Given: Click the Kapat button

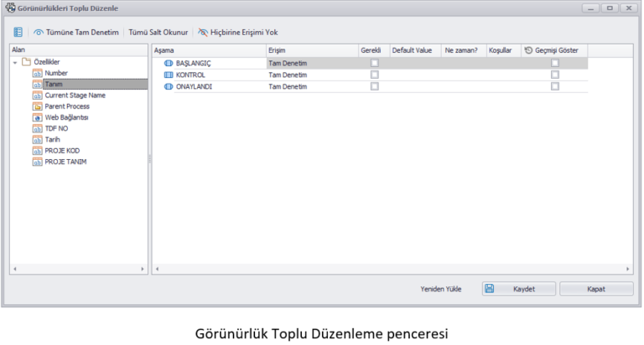Looking at the screenshot, I should pyautogui.click(x=596, y=289).
